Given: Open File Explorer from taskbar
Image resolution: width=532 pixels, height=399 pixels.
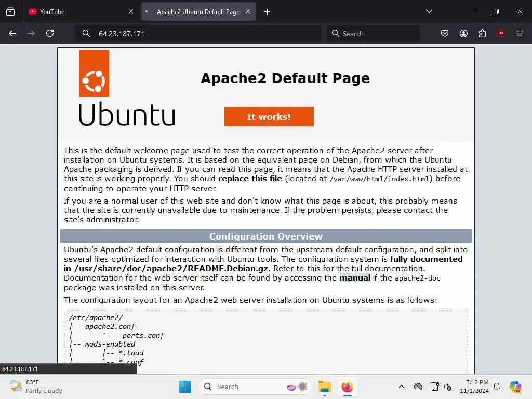Looking at the screenshot, I should pyautogui.click(x=324, y=387).
